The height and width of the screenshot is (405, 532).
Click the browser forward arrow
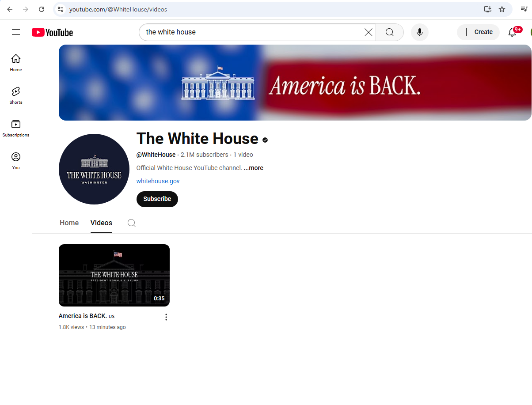coord(26,9)
